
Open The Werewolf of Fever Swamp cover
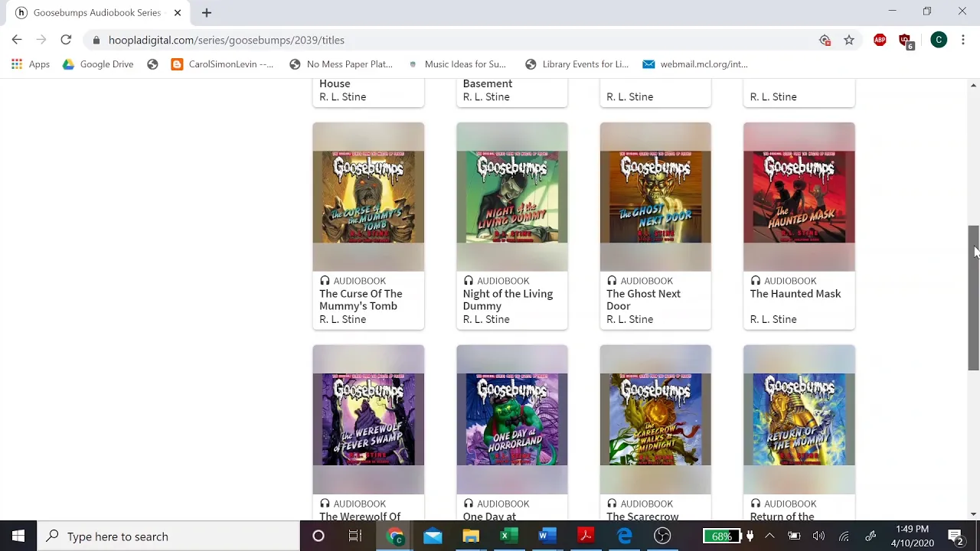pyautogui.click(x=368, y=419)
